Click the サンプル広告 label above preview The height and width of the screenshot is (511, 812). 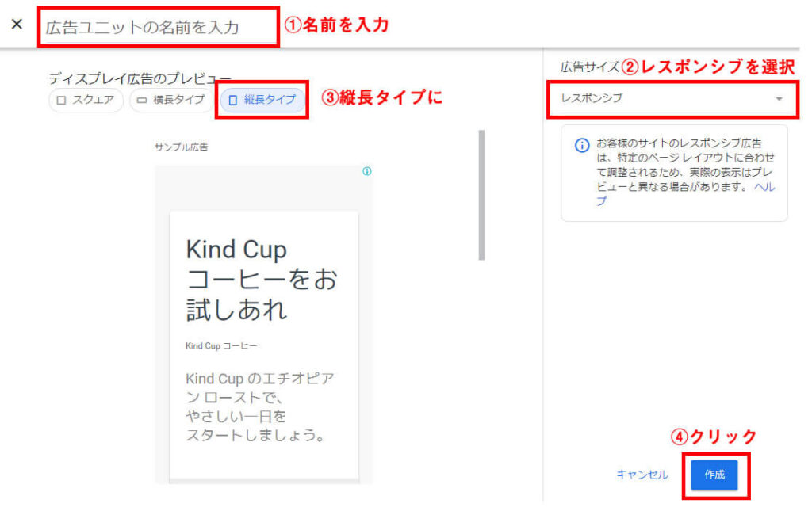pos(182,147)
